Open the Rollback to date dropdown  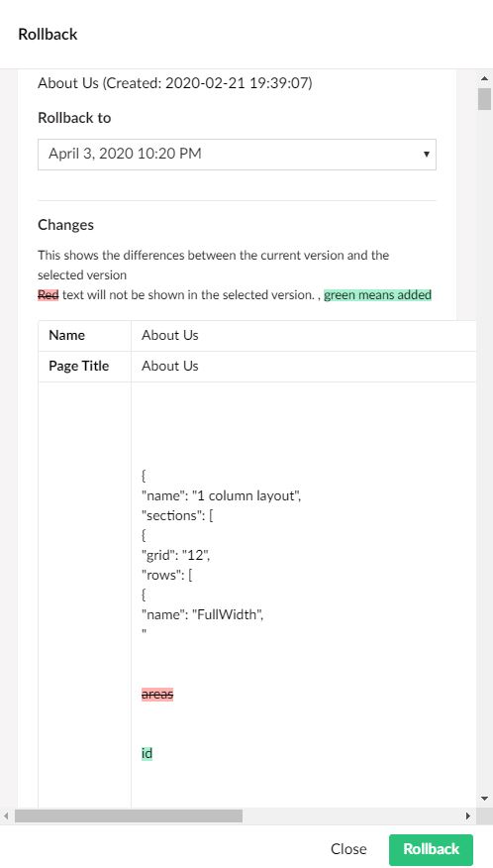coord(237,154)
